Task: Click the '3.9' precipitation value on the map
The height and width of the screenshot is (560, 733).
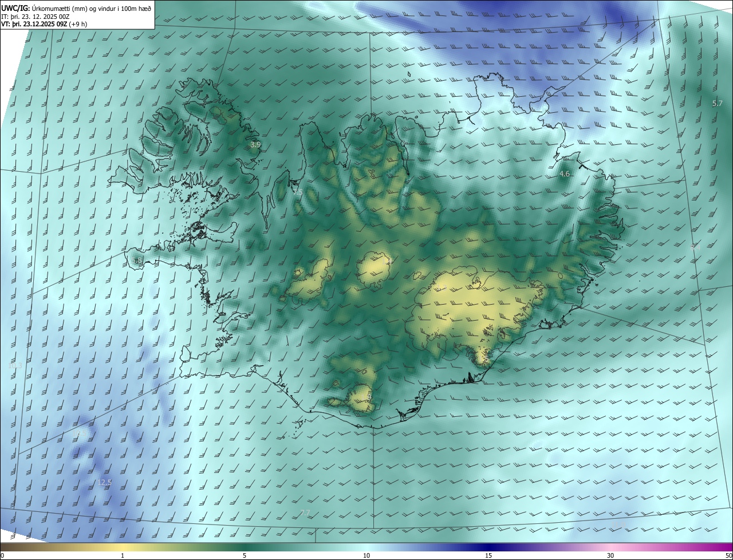Action: 255,145
